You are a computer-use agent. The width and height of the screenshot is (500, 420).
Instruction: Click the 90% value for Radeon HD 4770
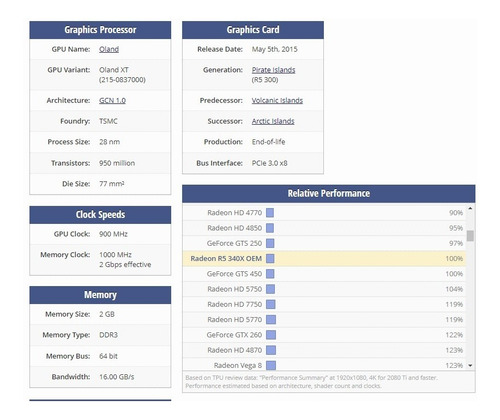tap(456, 213)
